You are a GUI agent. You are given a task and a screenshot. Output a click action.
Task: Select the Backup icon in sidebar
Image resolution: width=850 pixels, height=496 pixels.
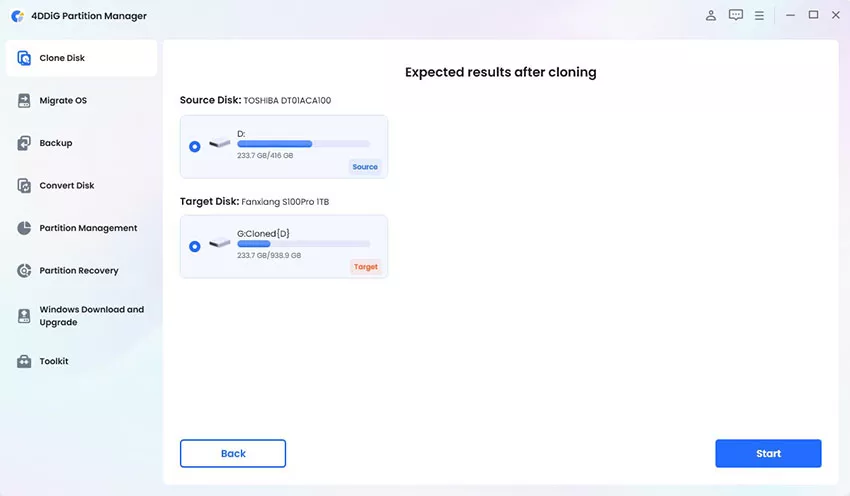24,143
